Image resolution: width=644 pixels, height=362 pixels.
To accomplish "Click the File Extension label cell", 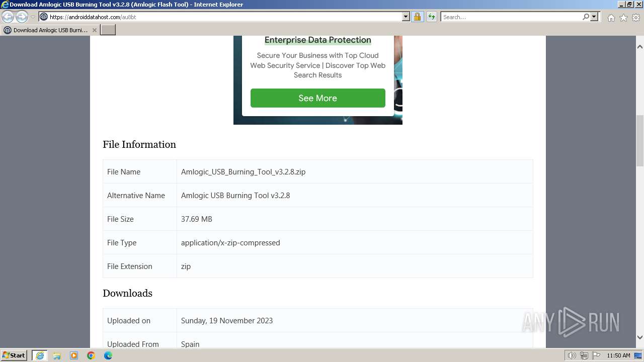I will pos(140,266).
